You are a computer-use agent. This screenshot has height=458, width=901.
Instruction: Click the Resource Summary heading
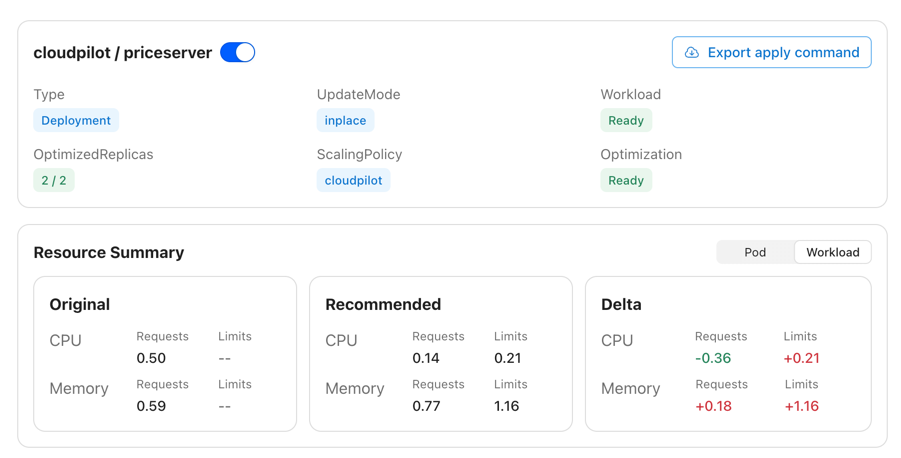[109, 252]
